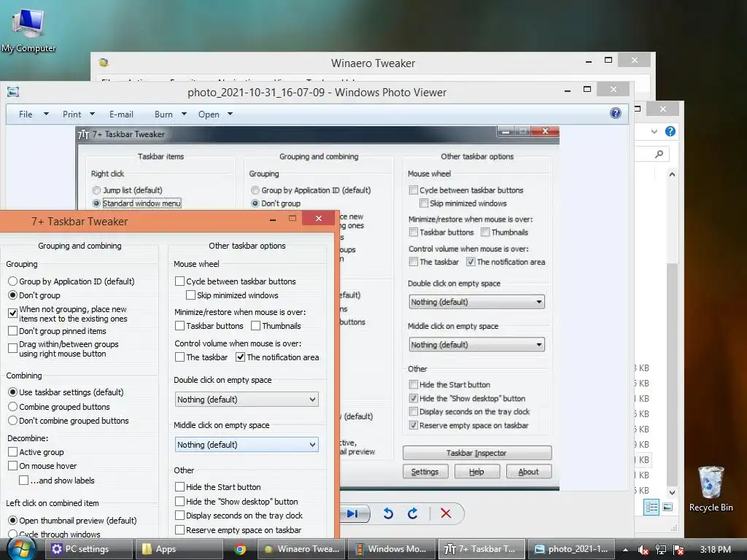Switch to photo_2021 taskbar button

(x=572, y=549)
